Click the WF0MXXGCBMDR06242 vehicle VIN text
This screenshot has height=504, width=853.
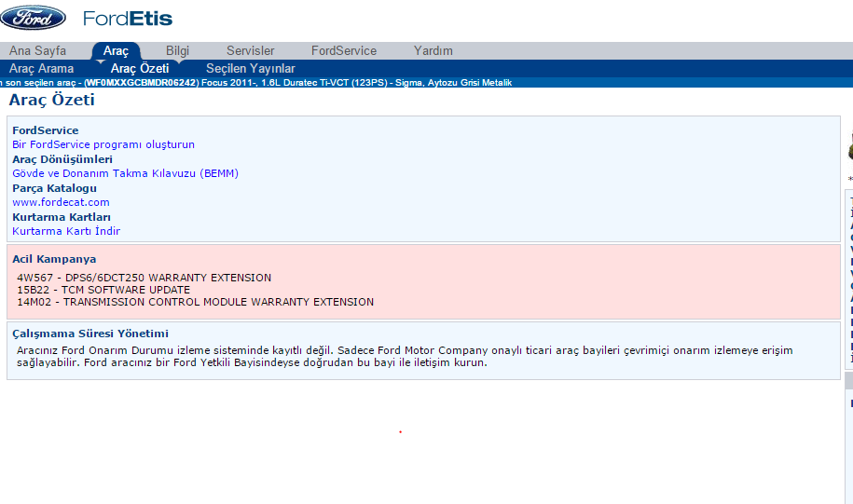click(141, 83)
